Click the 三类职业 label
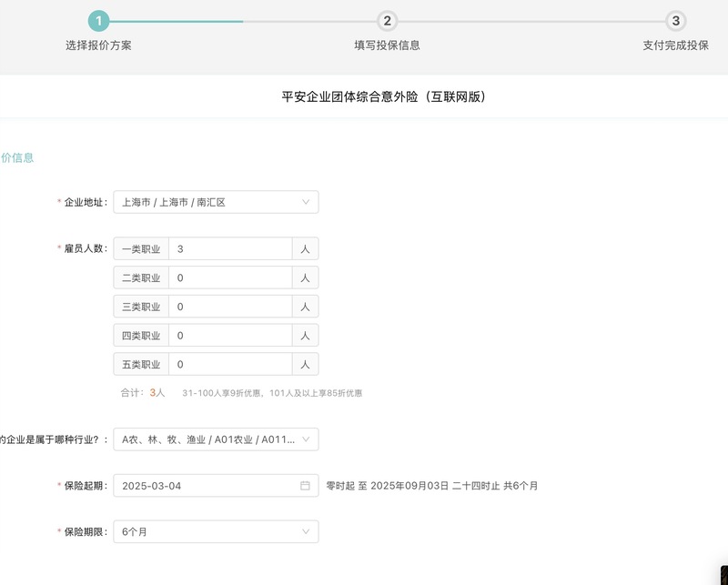728x585 pixels. (141, 307)
